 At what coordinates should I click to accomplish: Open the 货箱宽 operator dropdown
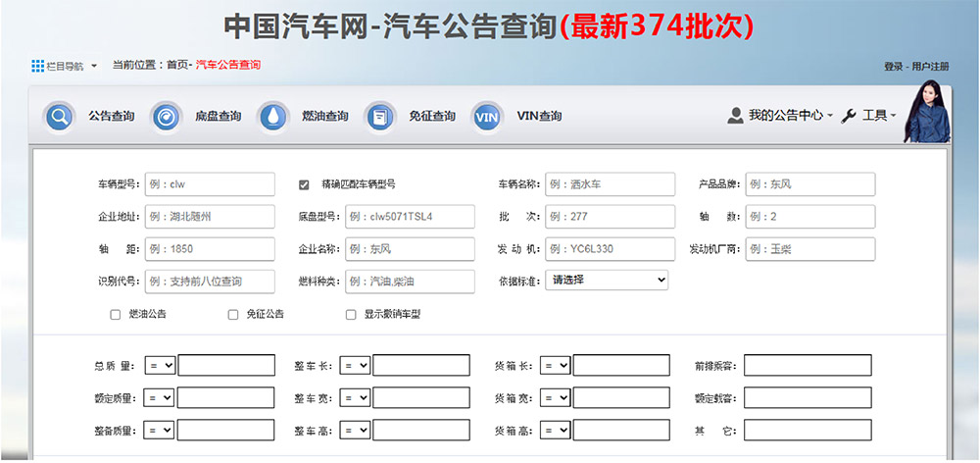tap(555, 397)
